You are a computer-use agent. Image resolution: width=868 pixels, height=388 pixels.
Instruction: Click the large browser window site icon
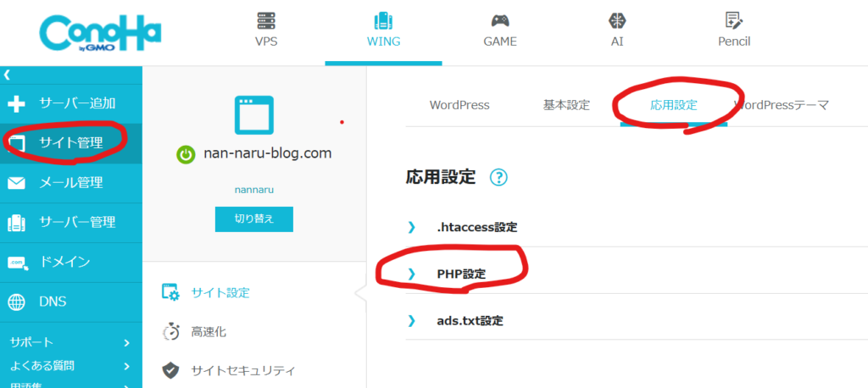253,114
